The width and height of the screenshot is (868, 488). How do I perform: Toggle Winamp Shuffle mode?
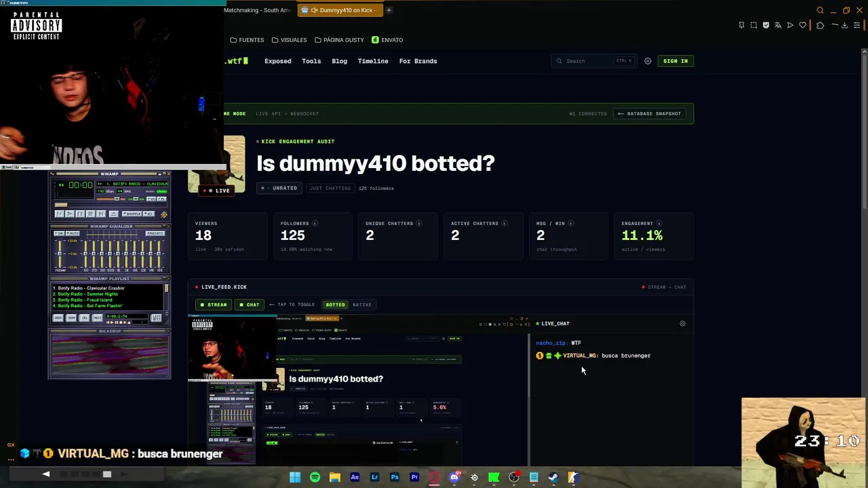pos(132,213)
